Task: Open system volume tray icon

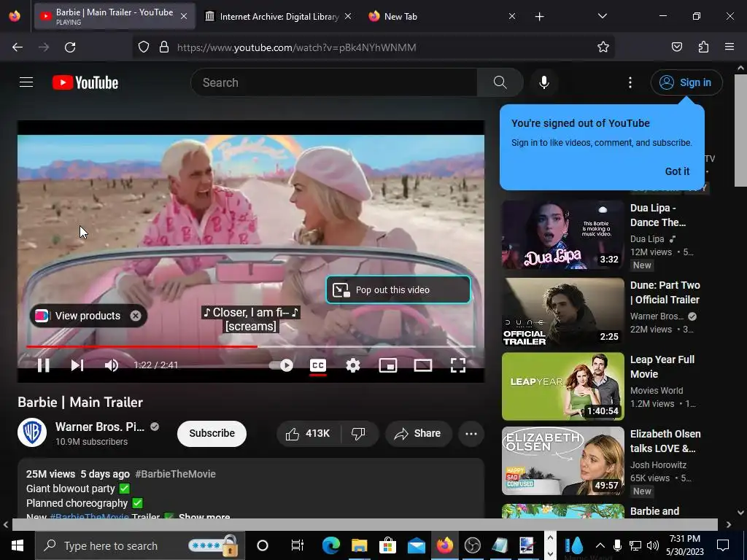Action: 653,545
